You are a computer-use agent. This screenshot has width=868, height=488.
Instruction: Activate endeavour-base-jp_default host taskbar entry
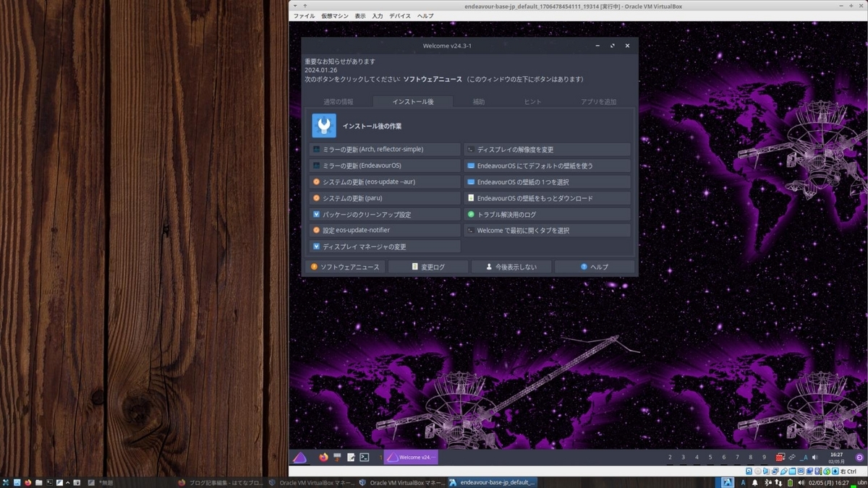[x=492, y=482]
